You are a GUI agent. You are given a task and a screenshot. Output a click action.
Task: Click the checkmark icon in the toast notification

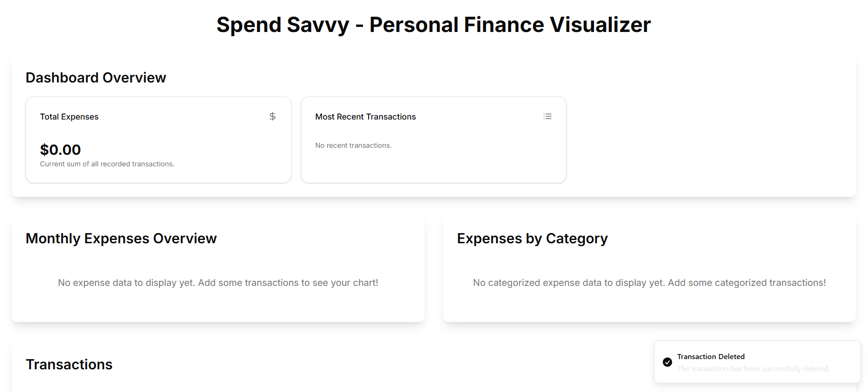coord(667,362)
